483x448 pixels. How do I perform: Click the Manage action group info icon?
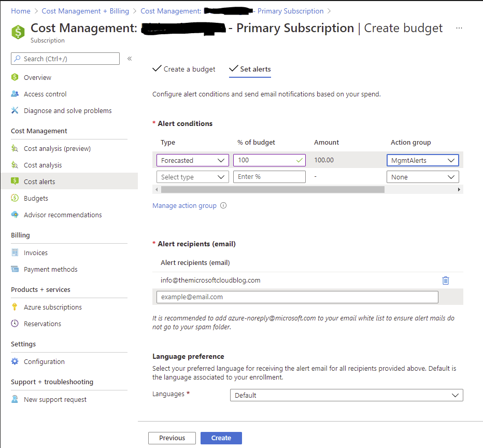pyautogui.click(x=223, y=206)
